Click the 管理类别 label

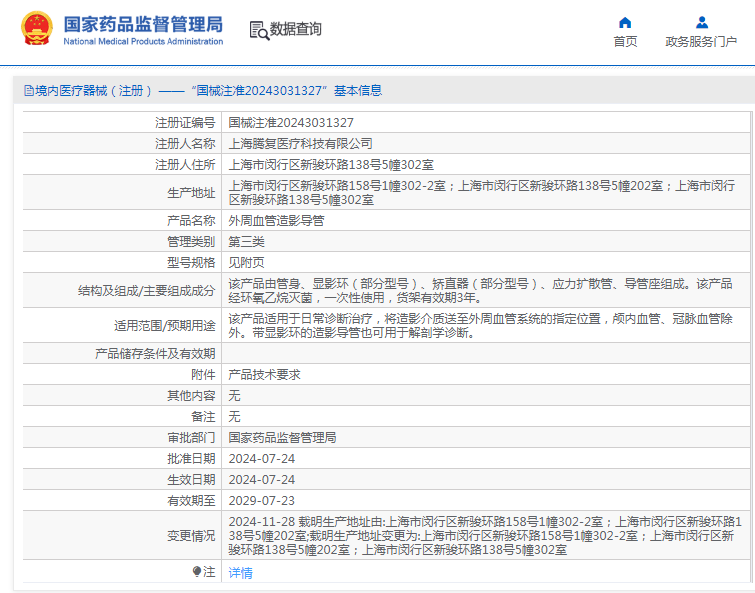[191, 242]
